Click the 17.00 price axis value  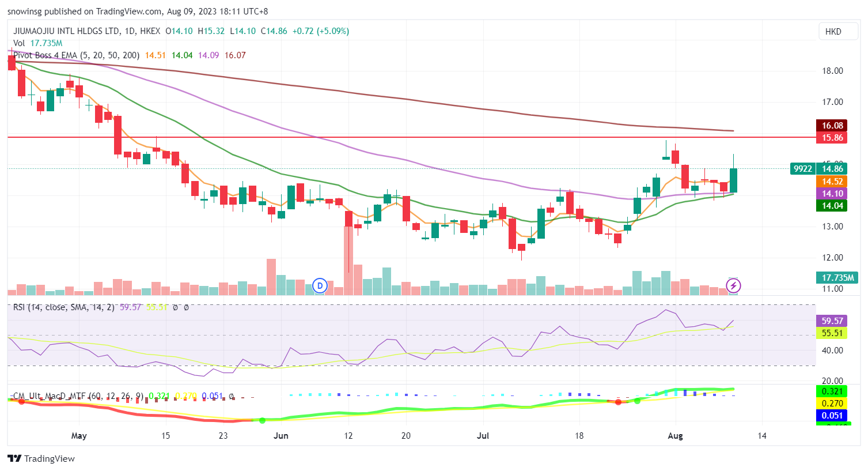pyautogui.click(x=832, y=102)
